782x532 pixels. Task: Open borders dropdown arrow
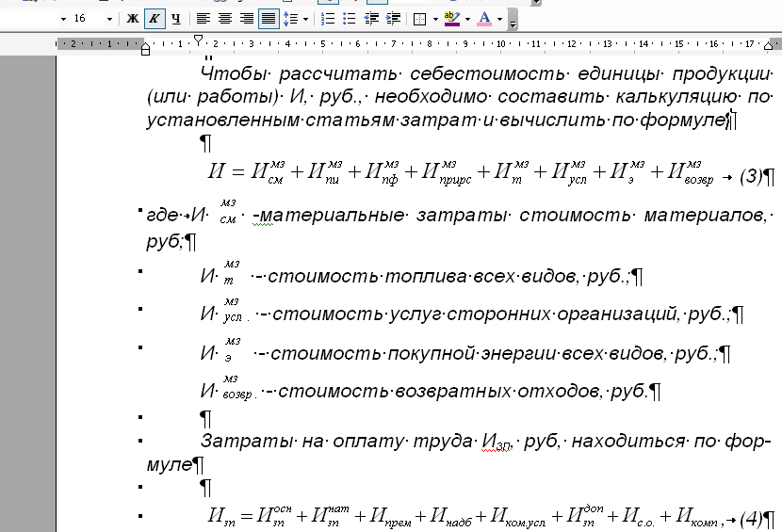click(x=435, y=20)
